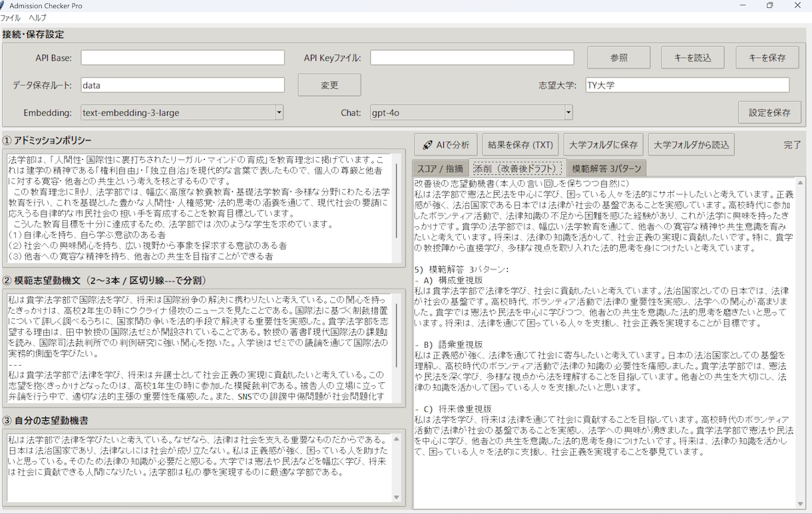This screenshot has width=812, height=514.
Task: Click the model essay text area scrollbar
Action: (397, 348)
